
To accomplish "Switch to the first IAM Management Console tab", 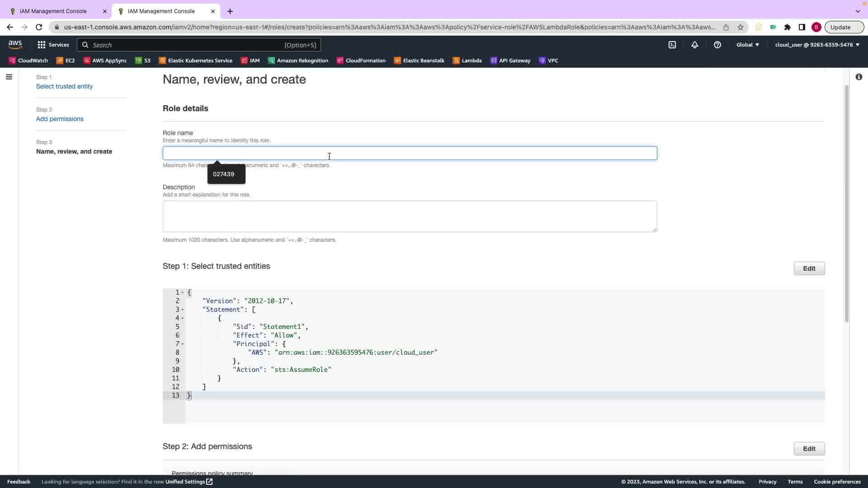I will point(53,11).
